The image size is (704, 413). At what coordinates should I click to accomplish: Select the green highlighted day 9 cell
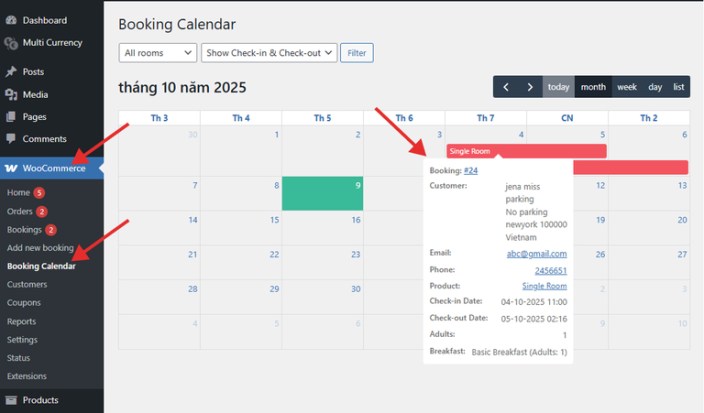coord(322,193)
